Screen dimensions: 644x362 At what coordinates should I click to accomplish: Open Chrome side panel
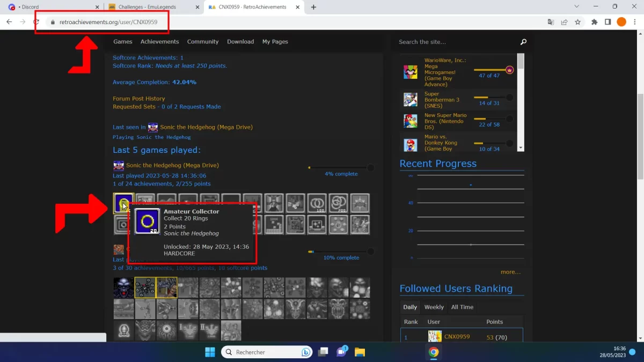point(608,22)
